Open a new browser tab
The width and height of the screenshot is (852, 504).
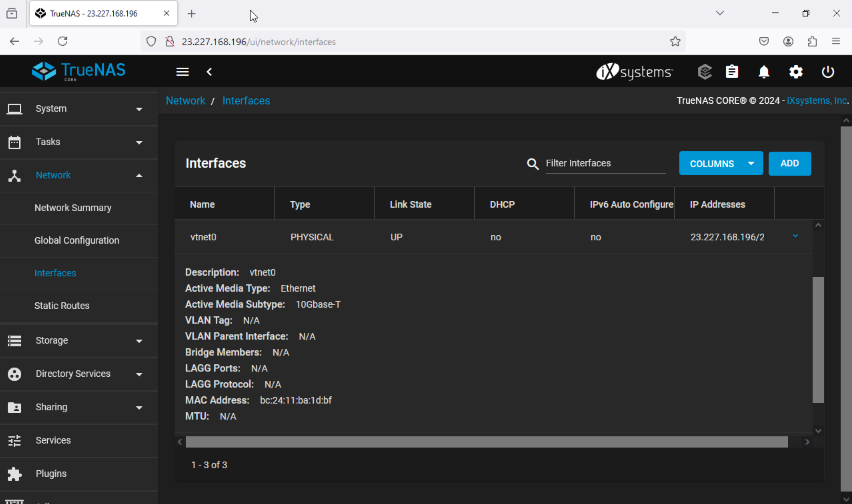tap(192, 13)
